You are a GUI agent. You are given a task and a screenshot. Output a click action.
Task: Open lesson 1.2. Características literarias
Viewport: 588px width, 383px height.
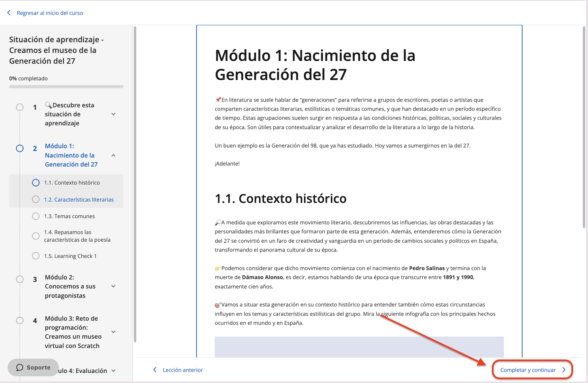pyautogui.click(x=79, y=199)
